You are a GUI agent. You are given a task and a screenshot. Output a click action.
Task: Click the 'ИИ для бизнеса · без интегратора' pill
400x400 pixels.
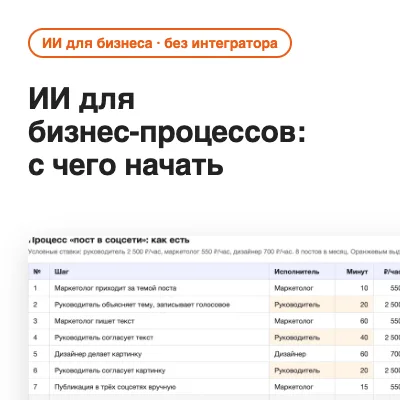click(160, 43)
